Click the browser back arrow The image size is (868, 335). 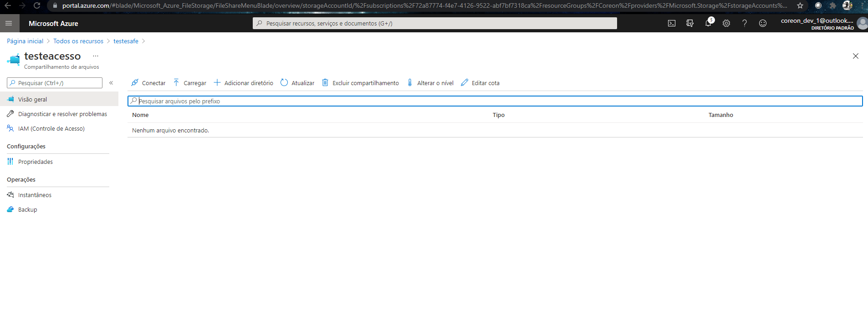[x=8, y=5]
